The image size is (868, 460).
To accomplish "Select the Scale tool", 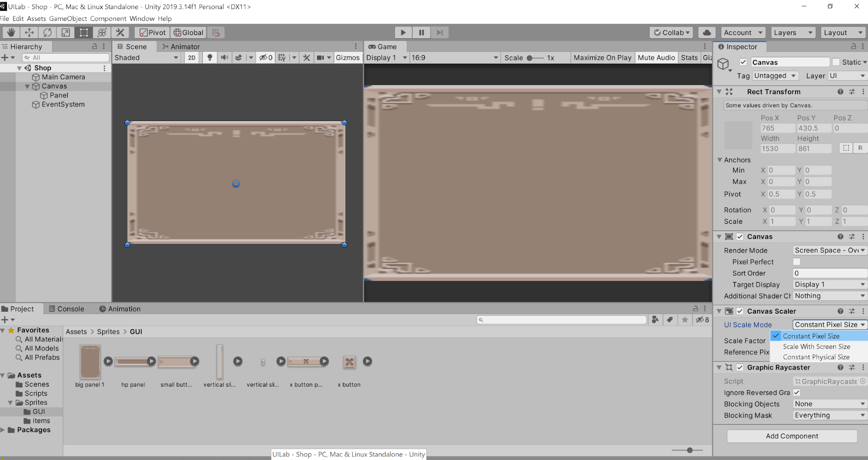I will (x=66, y=33).
